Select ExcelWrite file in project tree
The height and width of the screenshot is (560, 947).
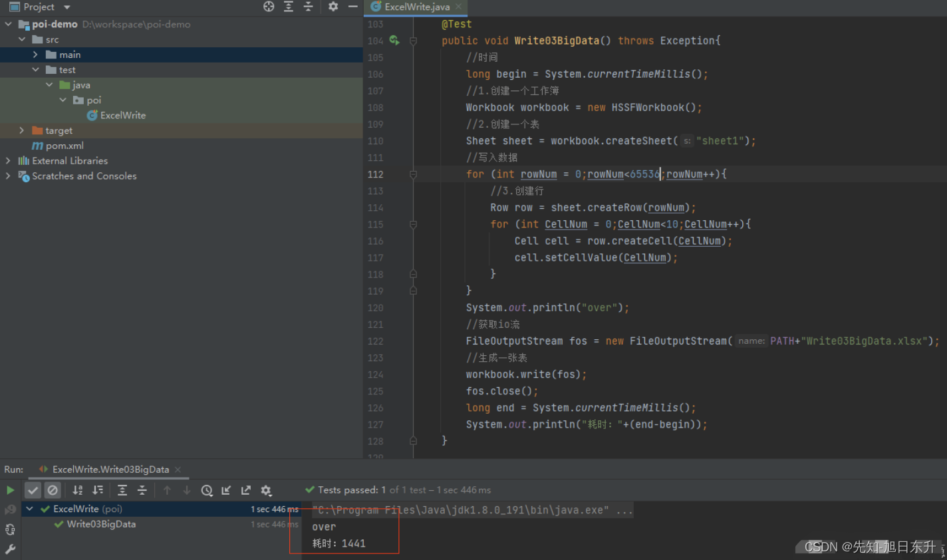[123, 115]
